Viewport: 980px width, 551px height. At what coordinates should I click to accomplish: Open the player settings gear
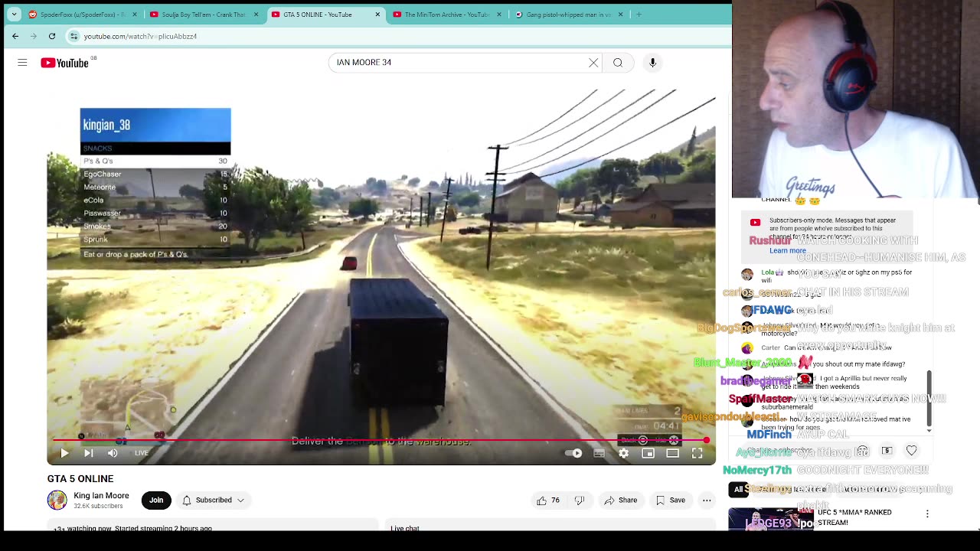[x=624, y=453]
